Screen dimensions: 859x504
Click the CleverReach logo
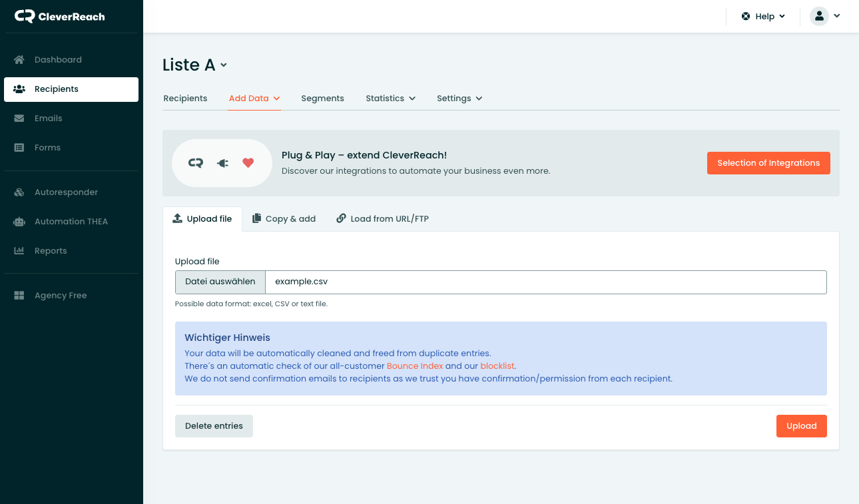[x=60, y=16]
